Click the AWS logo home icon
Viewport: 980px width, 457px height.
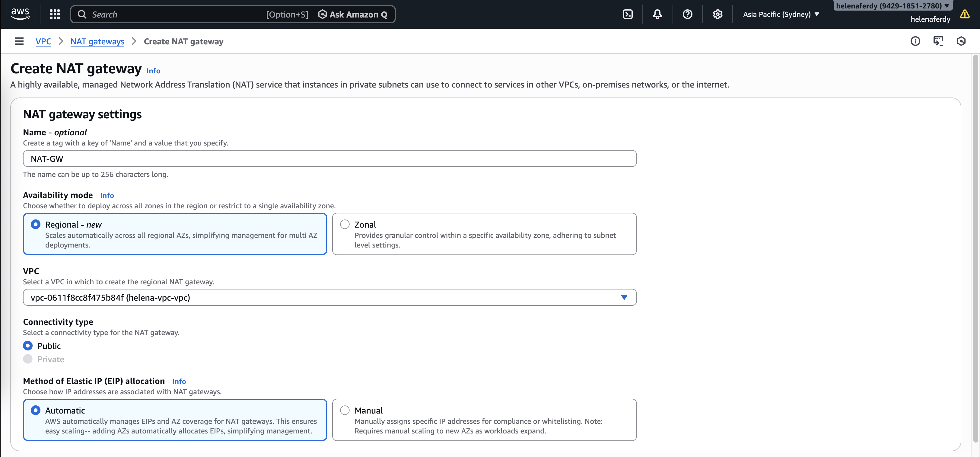pos(20,14)
